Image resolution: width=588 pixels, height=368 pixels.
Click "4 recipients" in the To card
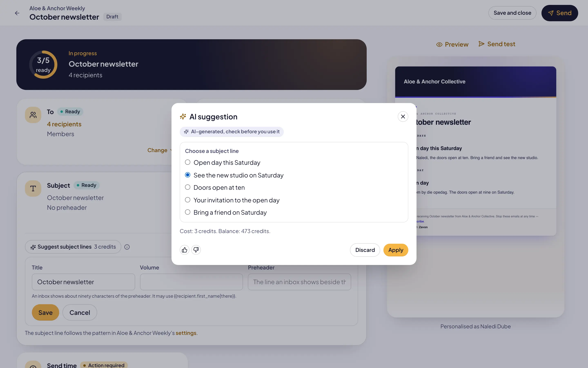pos(64,124)
